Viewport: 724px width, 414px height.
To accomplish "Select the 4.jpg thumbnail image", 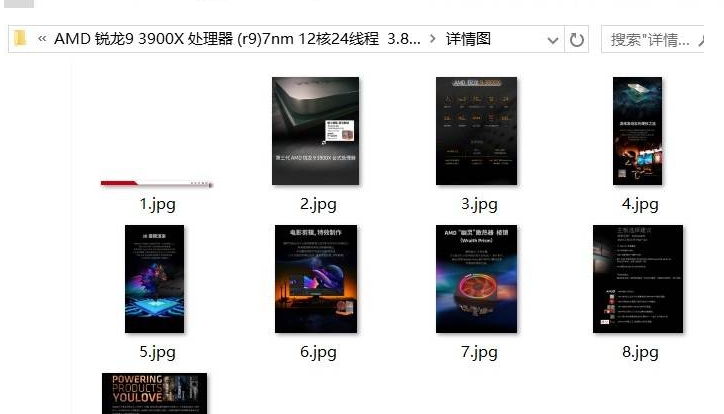I will click(637, 131).
